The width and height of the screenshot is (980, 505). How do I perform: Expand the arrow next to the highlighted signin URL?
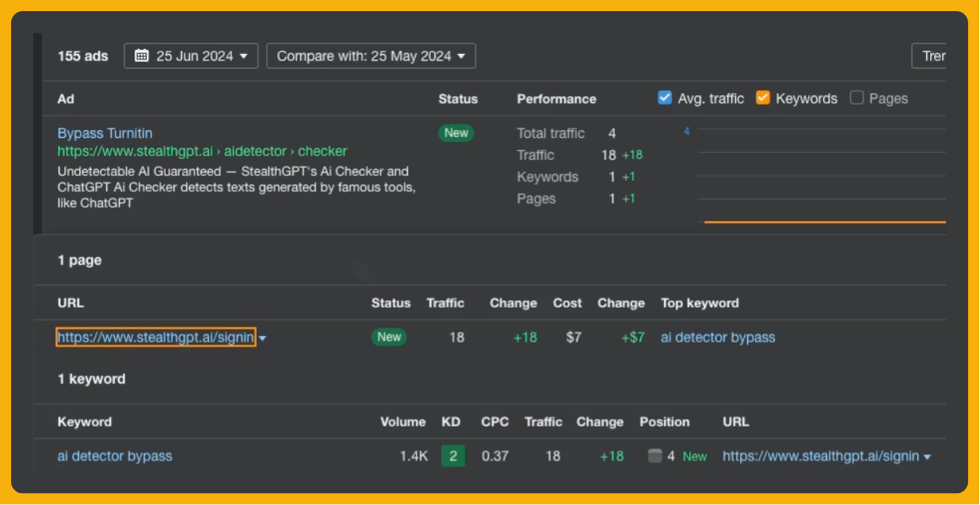[262, 339]
